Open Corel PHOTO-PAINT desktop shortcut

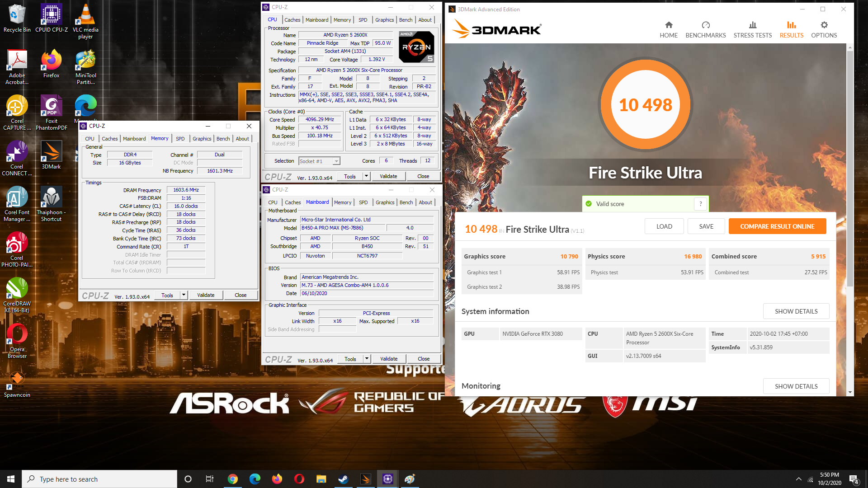pos(17,249)
